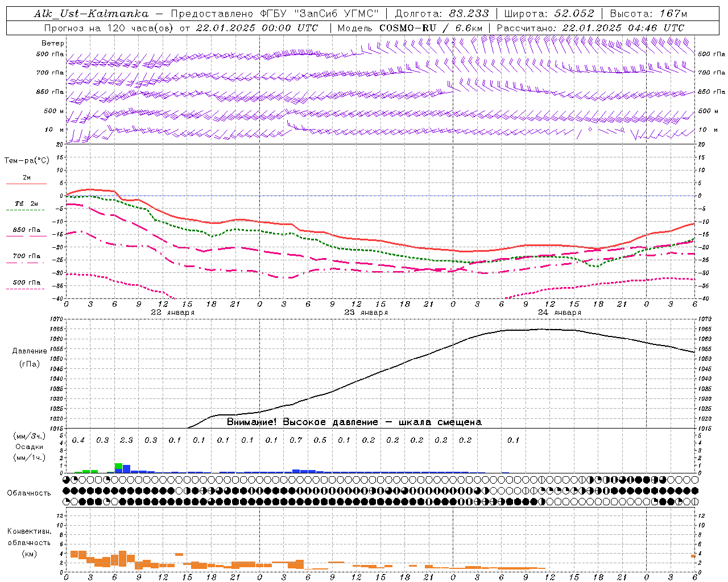Click the 3-hour precipitation value 0.7

(296, 440)
